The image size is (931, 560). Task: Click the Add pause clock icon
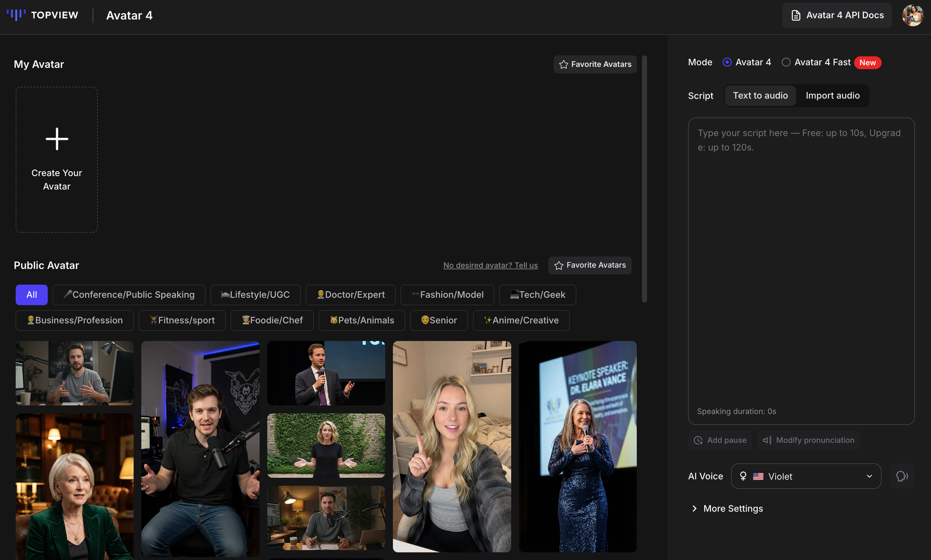pos(698,440)
